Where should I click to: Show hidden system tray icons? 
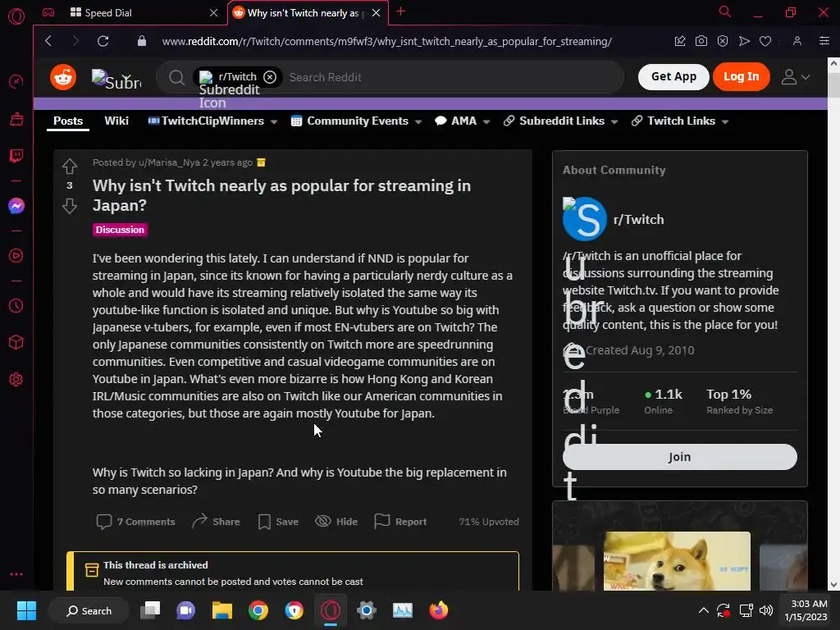[x=703, y=610]
